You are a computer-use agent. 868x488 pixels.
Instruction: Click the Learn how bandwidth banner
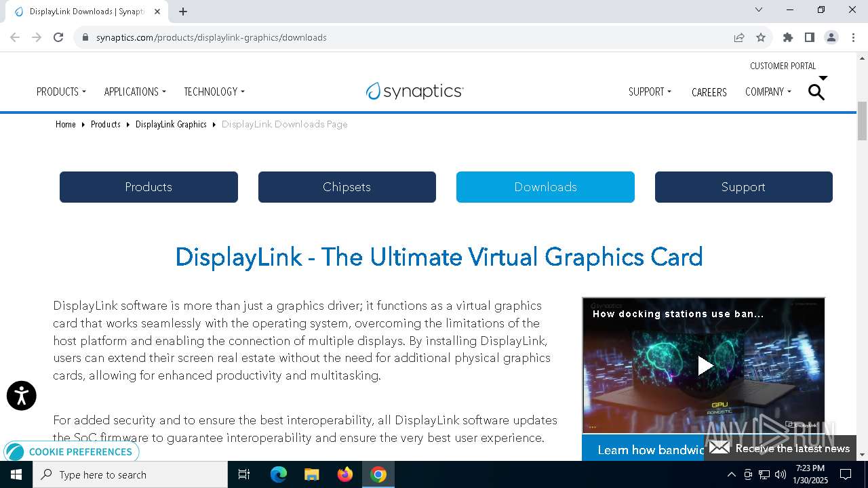pos(643,448)
